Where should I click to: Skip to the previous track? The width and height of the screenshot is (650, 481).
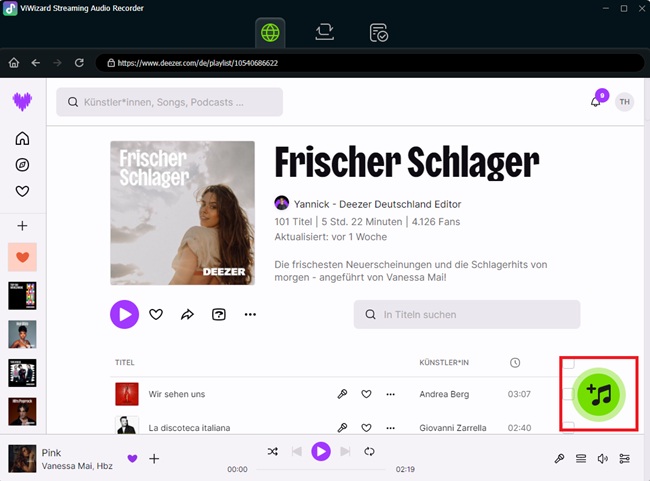coord(297,451)
